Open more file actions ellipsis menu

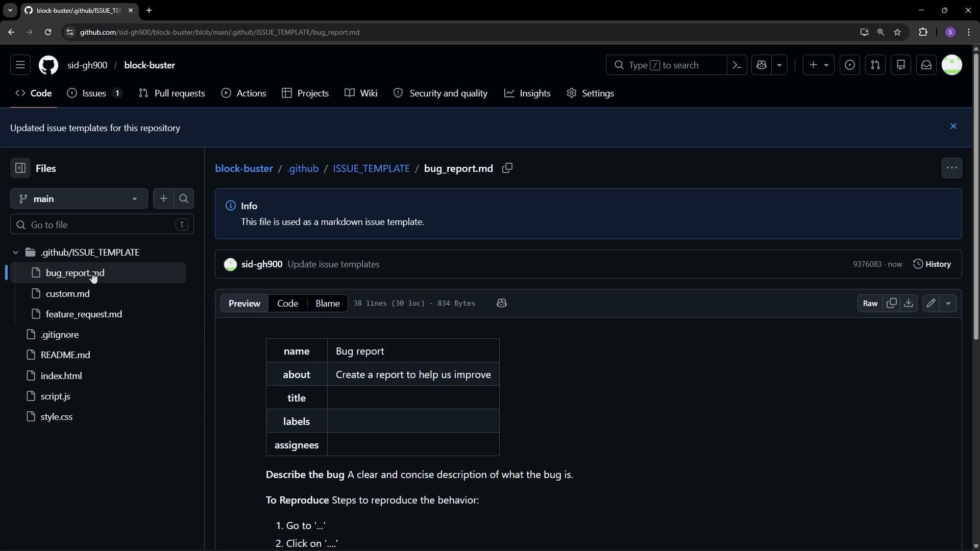coord(951,168)
